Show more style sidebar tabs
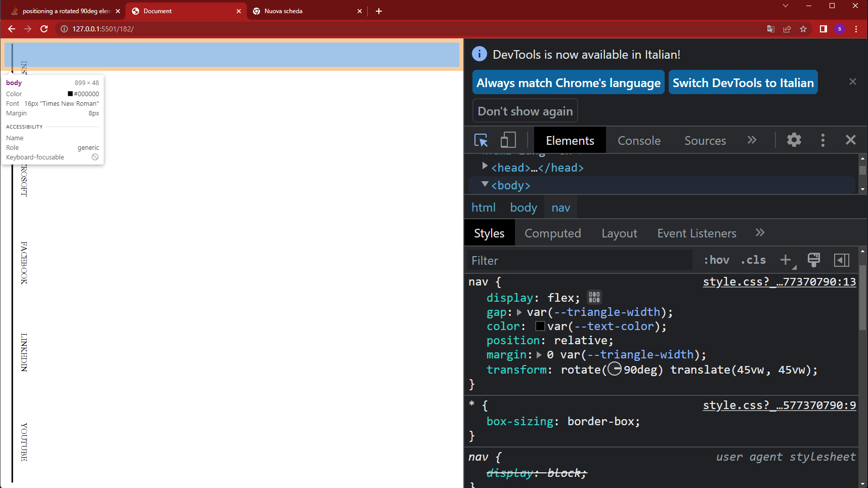 coord(760,232)
